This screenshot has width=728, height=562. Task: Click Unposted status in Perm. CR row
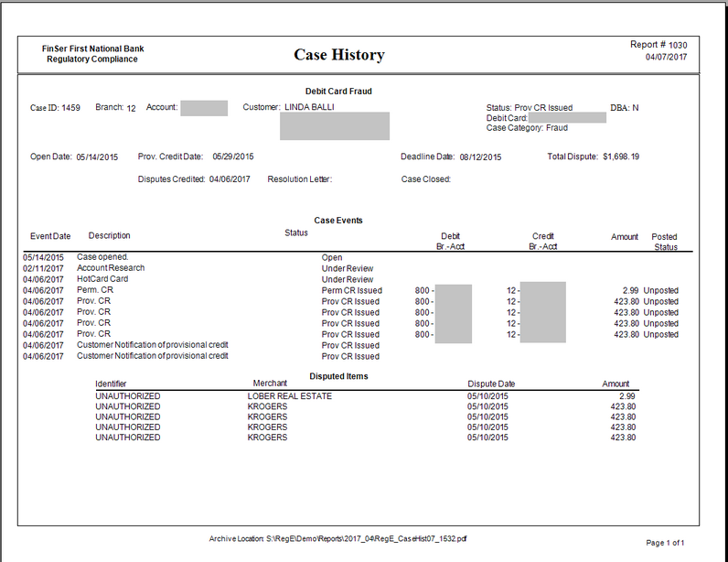[x=661, y=290]
